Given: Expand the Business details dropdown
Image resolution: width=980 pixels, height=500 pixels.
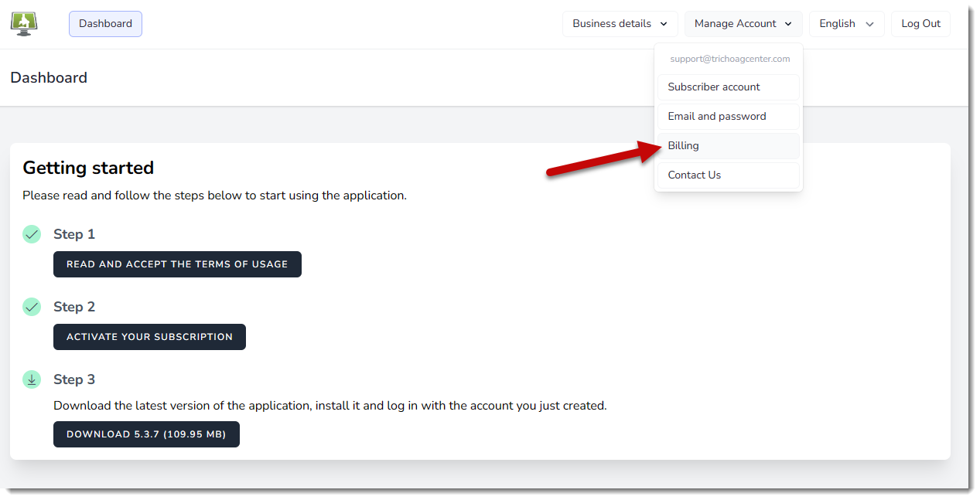Looking at the screenshot, I should click(620, 24).
